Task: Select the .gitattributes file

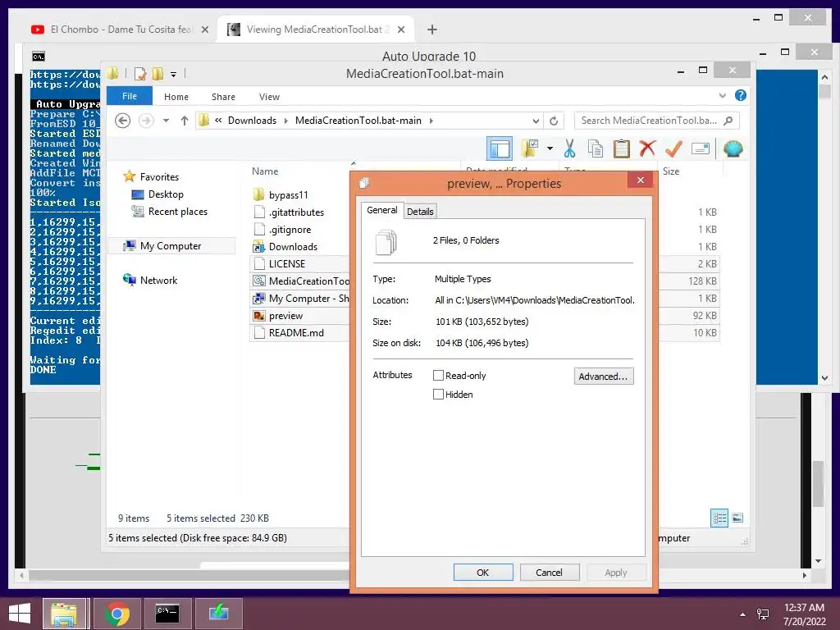Action: (x=296, y=212)
